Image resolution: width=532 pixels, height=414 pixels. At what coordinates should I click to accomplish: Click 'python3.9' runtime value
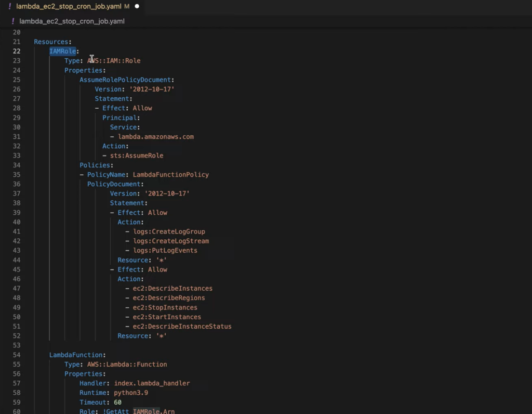pos(131,393)
